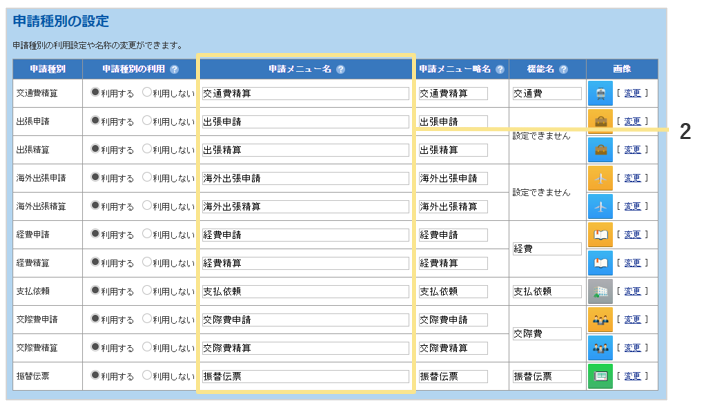This screenshot has width=706, height=412.
Task: Click 変更 link in the 交際費精算 row
Action: (632, 348)
